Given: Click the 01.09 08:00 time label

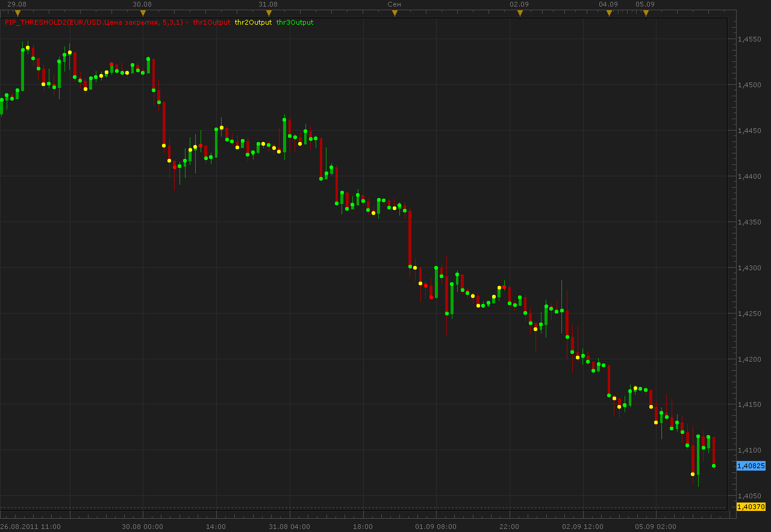Looking at the screenshot, I should click(436, 527).
